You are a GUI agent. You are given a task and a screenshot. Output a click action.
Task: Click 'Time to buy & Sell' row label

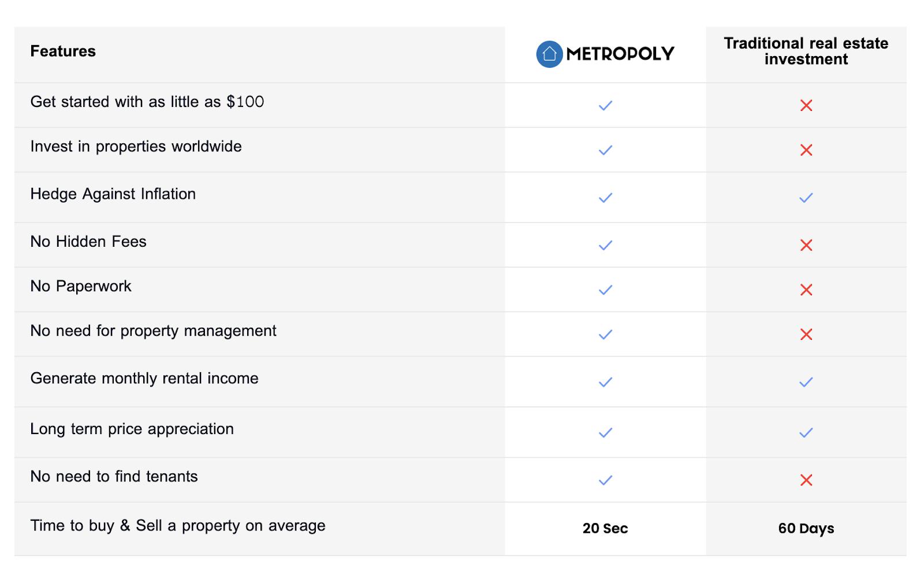pyautogui.click(x=178, y=526)
